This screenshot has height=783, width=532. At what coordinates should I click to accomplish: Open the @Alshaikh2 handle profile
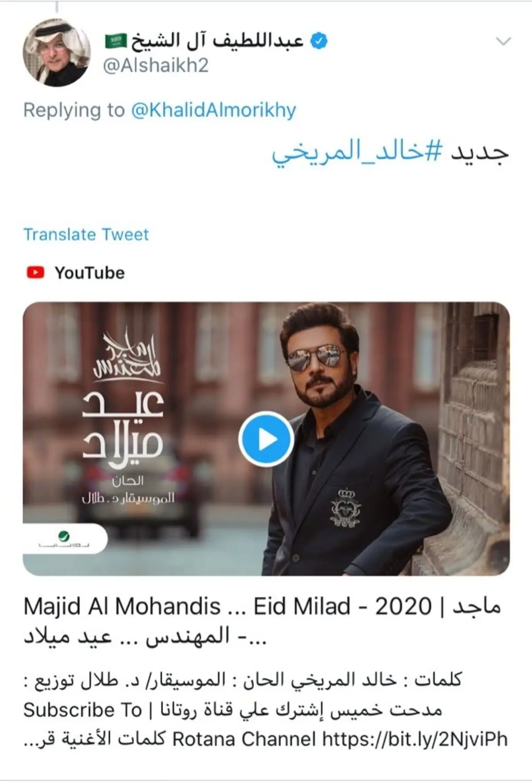(x=156, y=66)
